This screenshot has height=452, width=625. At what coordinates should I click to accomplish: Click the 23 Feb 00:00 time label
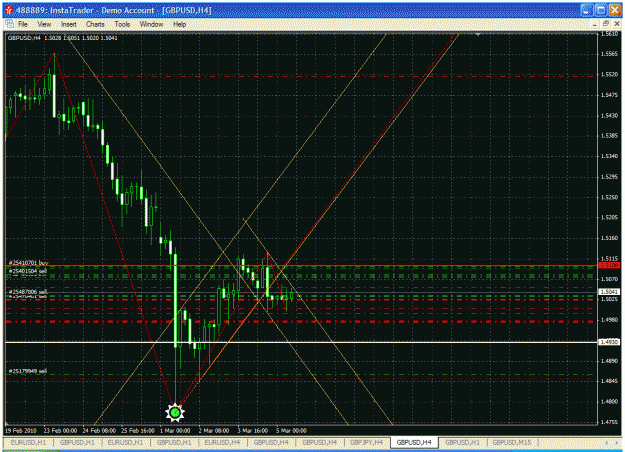60,430
